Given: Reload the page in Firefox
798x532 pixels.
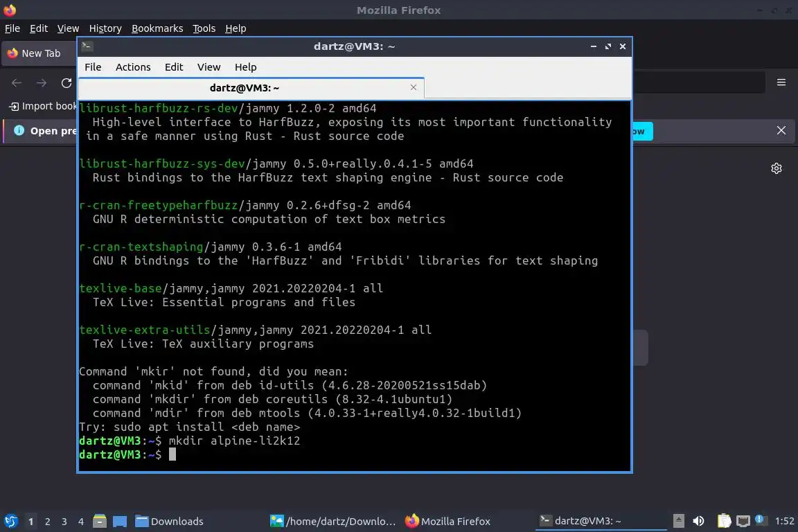Looking at the screenshot, I should pos(66,83).
